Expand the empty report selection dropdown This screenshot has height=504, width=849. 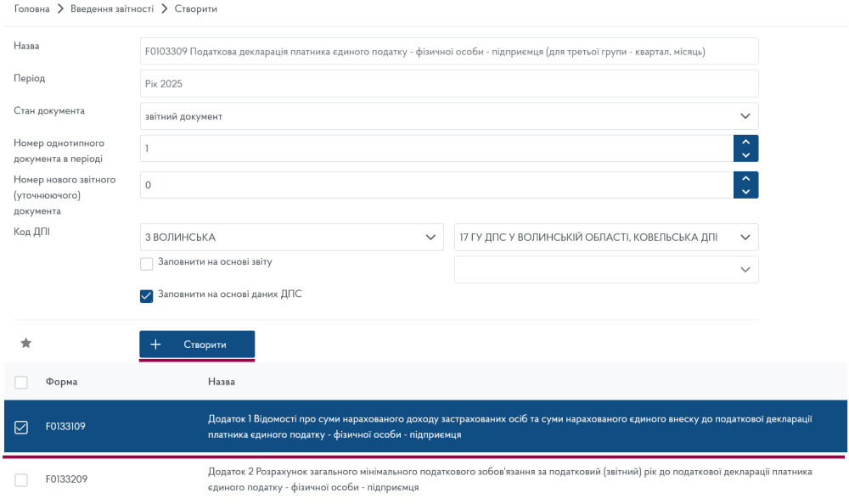pyautogui.click(x=606, y=270)
